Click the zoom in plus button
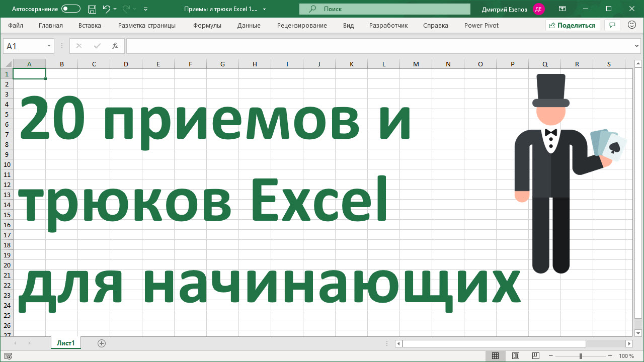 [610, 356]
